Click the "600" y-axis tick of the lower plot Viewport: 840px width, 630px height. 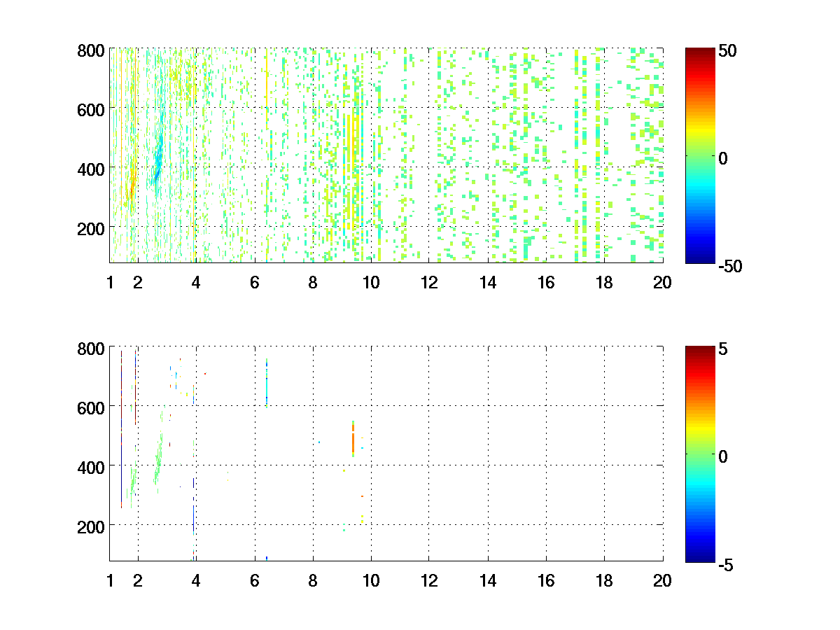91,407
